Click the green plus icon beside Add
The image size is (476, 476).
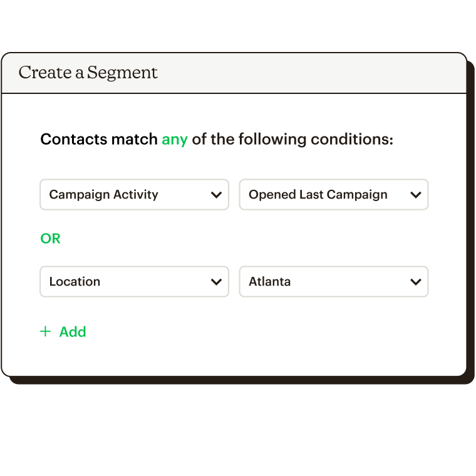coord(46,331)
